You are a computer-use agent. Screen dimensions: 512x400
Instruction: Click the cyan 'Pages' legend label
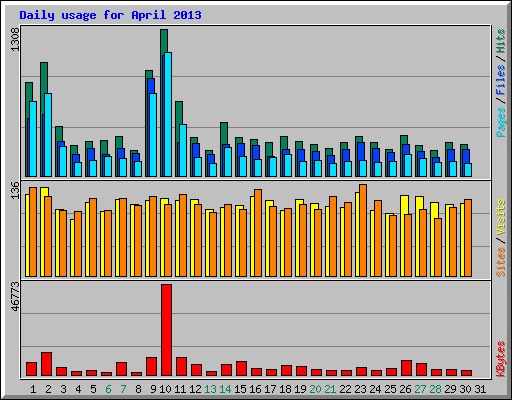point(501,122)
